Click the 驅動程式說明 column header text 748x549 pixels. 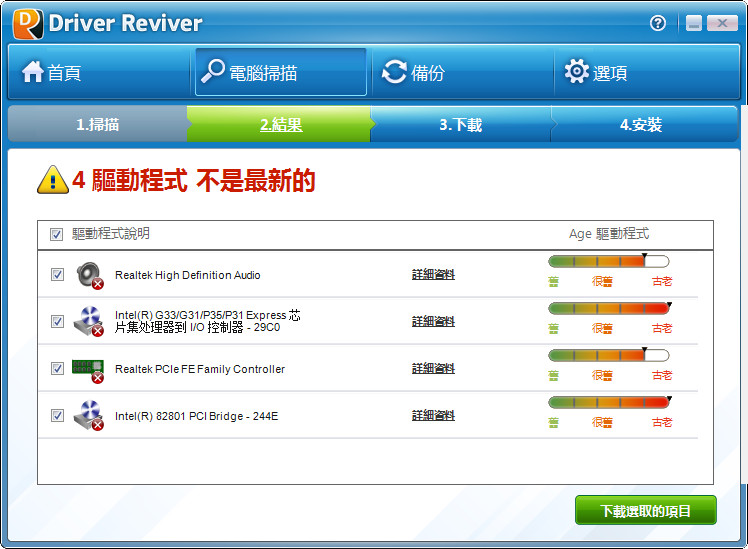tap(111, 234)
